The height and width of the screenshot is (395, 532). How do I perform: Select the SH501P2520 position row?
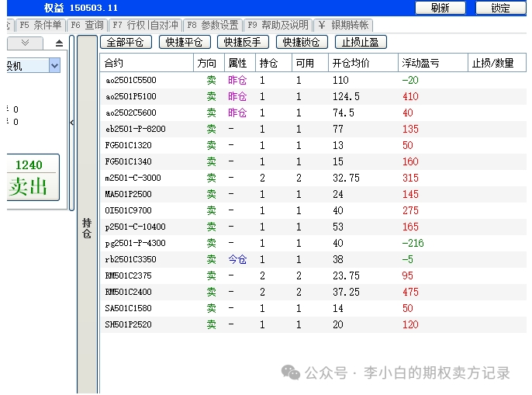pos(313,324)
